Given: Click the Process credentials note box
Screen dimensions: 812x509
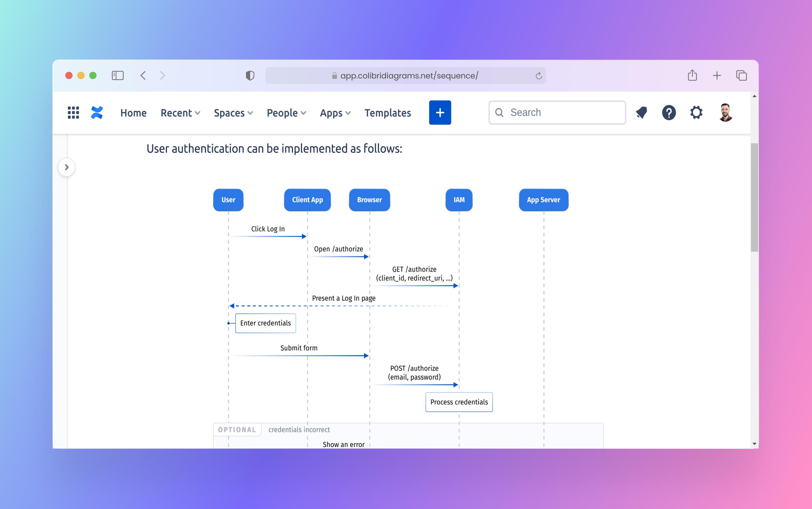Looking at the screenshot, I should [x=459, y=402].
